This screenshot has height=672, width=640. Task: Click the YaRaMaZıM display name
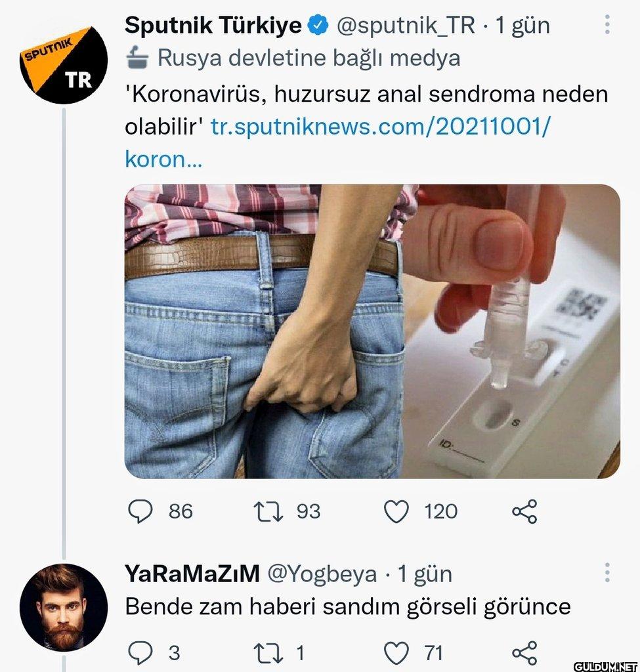click(191, 574)
